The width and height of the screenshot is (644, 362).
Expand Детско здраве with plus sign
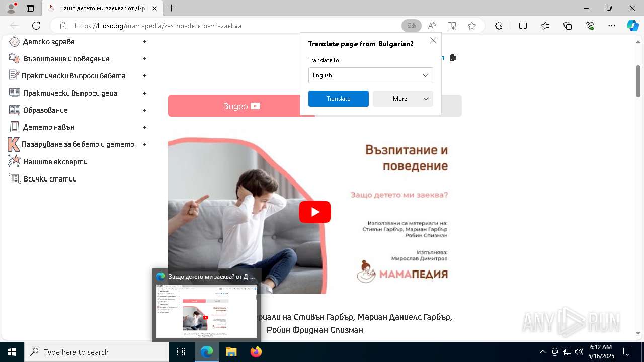pyautogui.click(x=144, y=42)
